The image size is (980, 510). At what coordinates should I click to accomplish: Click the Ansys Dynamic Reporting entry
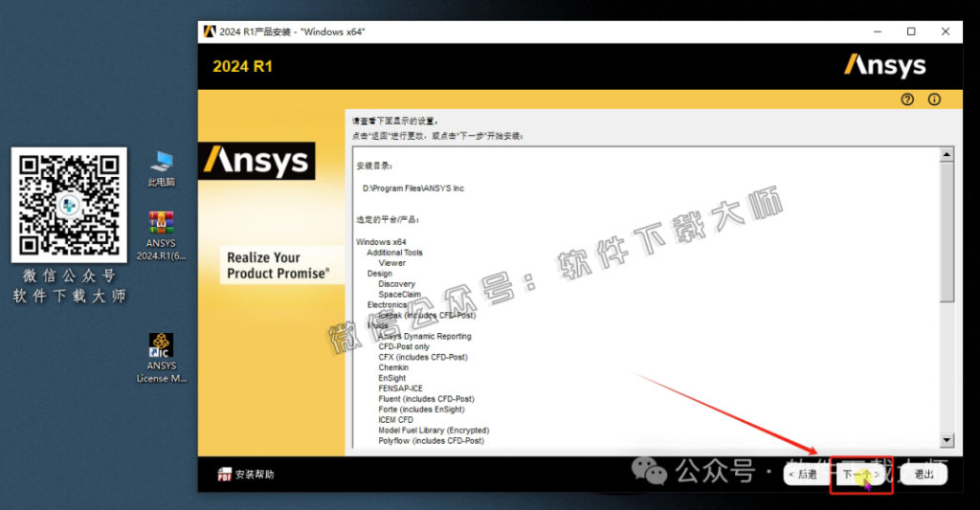[x=424, y=336]
